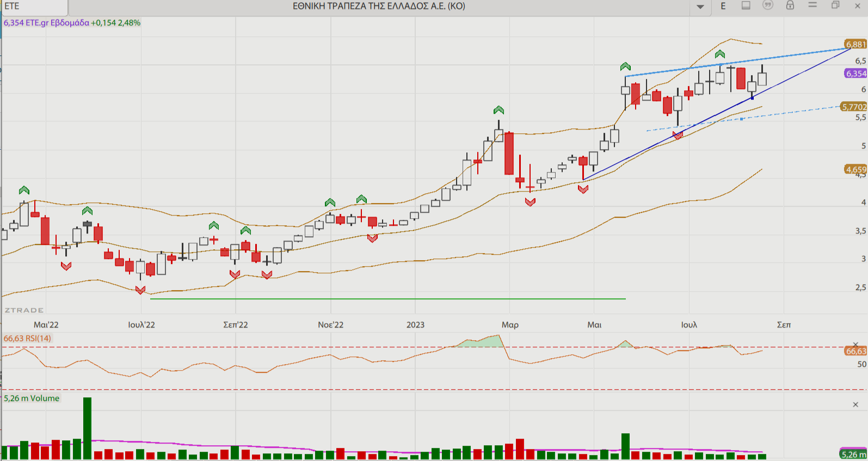Screen dimensions: 868x461
Task: Click the 6,354 last price tag
Action: point(855,73)
